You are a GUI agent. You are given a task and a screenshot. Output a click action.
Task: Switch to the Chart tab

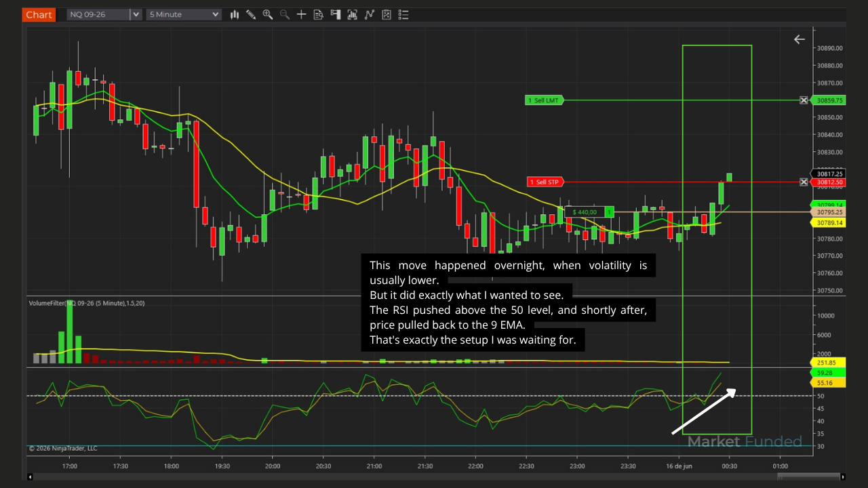[39, 15]
